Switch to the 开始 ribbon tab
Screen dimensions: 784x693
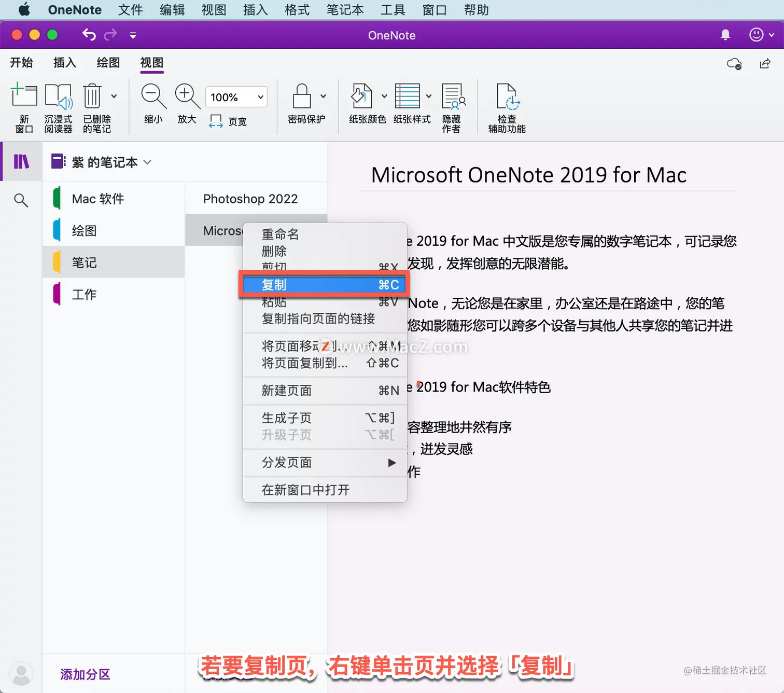[x=21, y=63]
